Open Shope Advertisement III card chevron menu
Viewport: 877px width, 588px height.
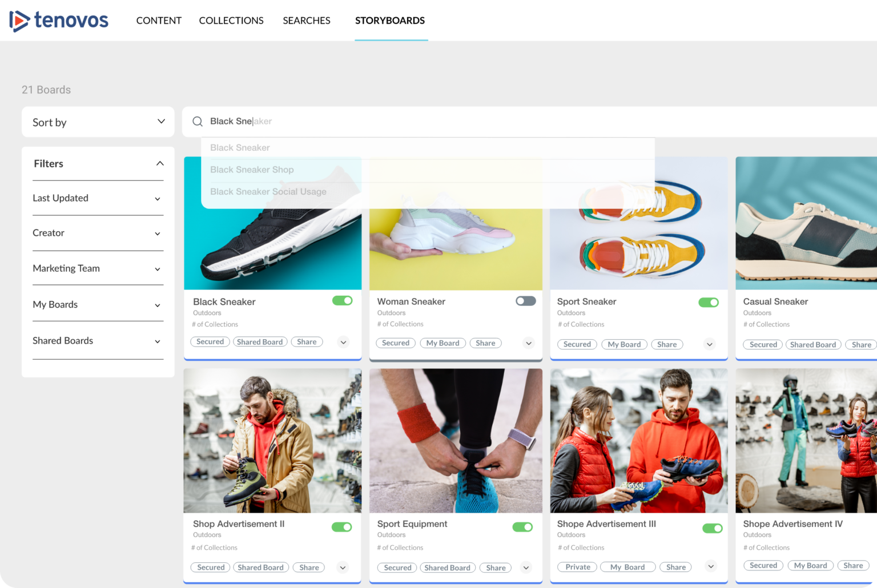click(x=711, y=566)
